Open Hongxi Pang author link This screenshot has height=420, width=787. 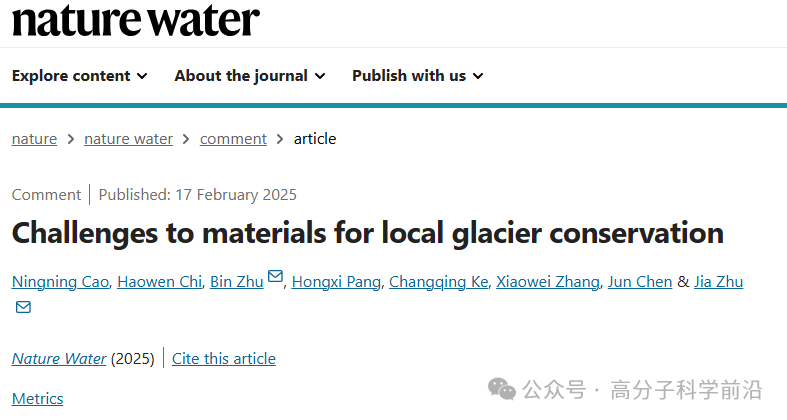pos(336,282)
